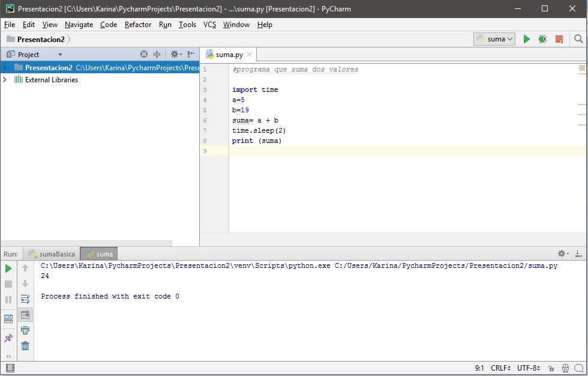Toggle IDE features trainer lock in status bar
Viewport: 588px width, 376px height.
pos(551,368)
